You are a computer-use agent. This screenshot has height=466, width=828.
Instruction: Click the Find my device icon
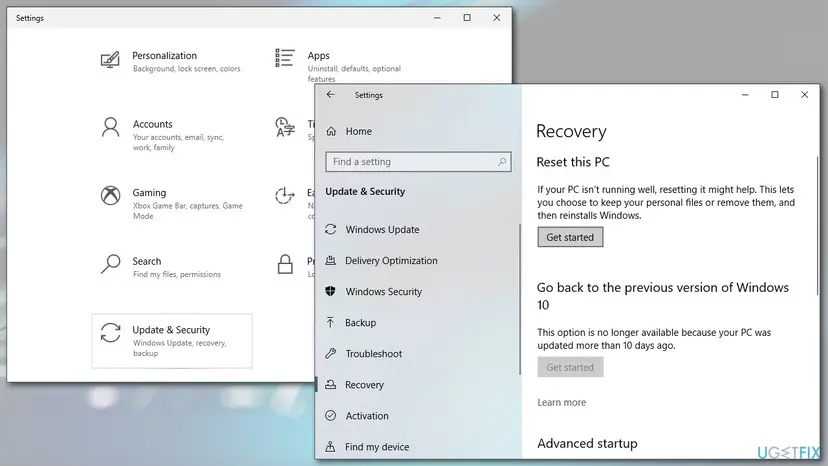[x=331, y=446]
